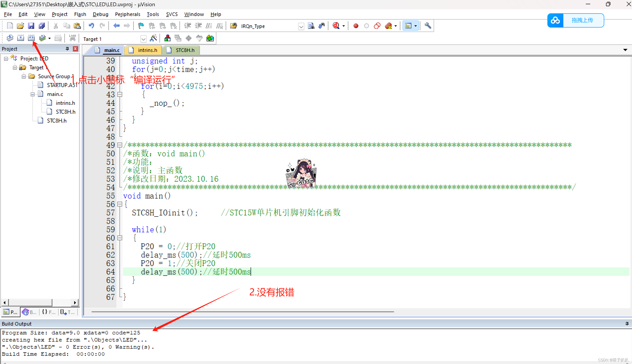Pin the Build Output panel
Screen dimensions: 632x364
[627, 324]
